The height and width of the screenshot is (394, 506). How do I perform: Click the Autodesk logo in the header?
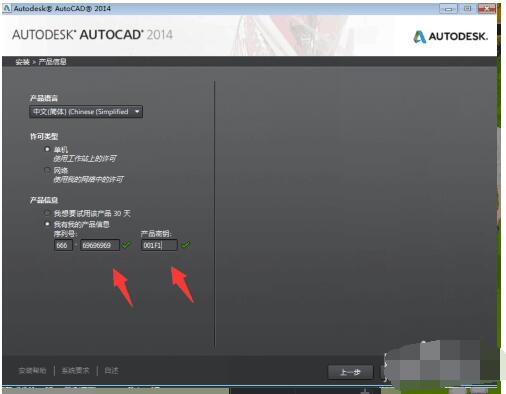pos(451,36)
